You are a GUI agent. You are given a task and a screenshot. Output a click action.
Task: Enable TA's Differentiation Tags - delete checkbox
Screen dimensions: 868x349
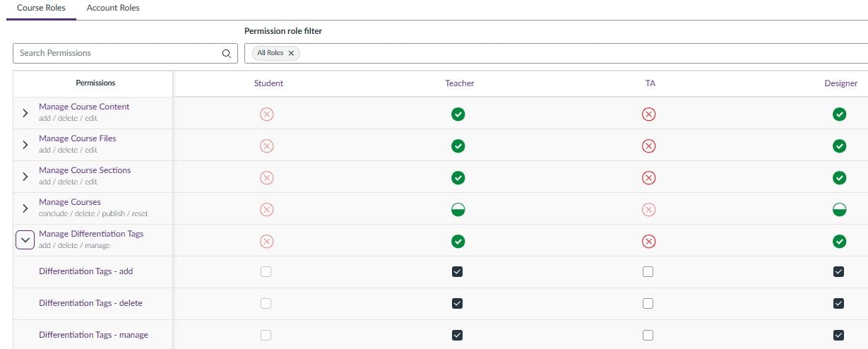click(x=648, y=304)
